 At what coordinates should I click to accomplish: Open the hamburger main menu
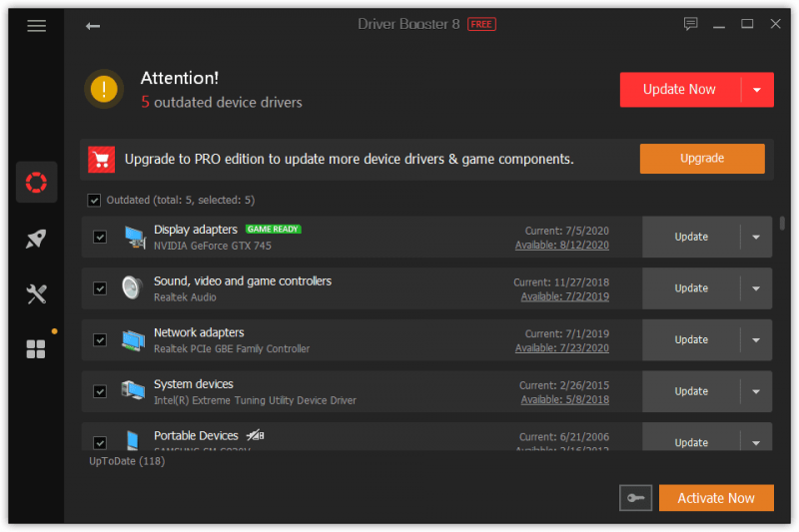click(36, 26)
